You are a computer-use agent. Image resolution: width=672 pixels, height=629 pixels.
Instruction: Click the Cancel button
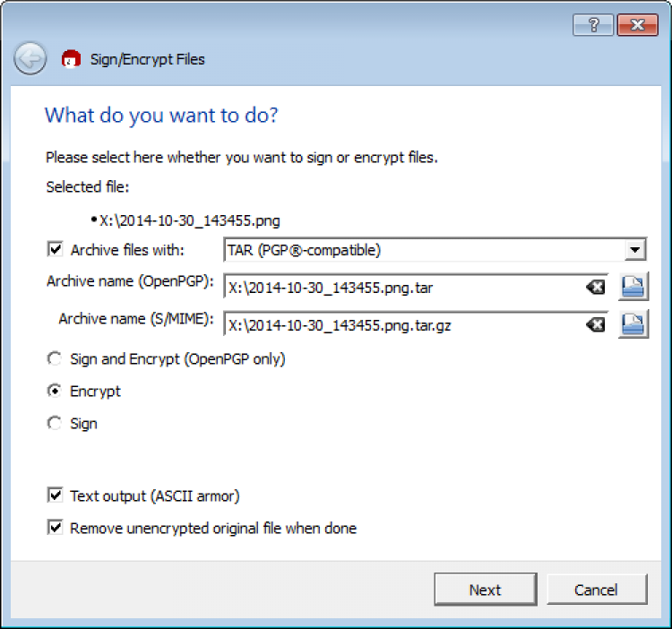(597, 590)
